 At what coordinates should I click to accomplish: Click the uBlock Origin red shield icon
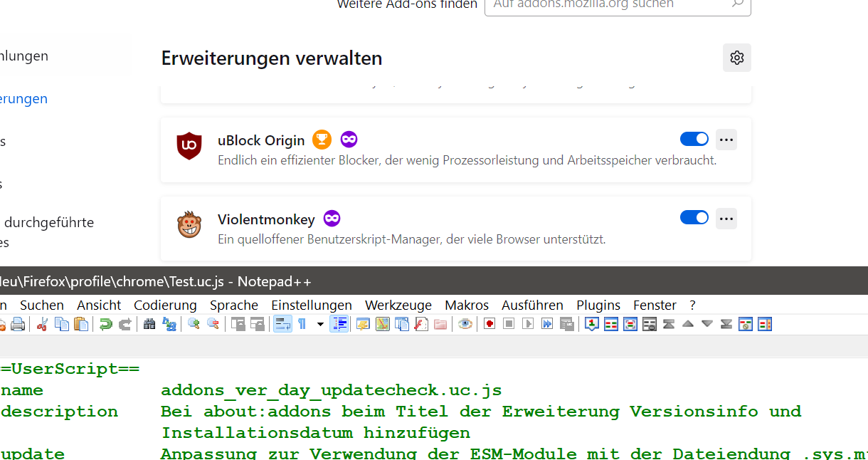click(189, 146)
